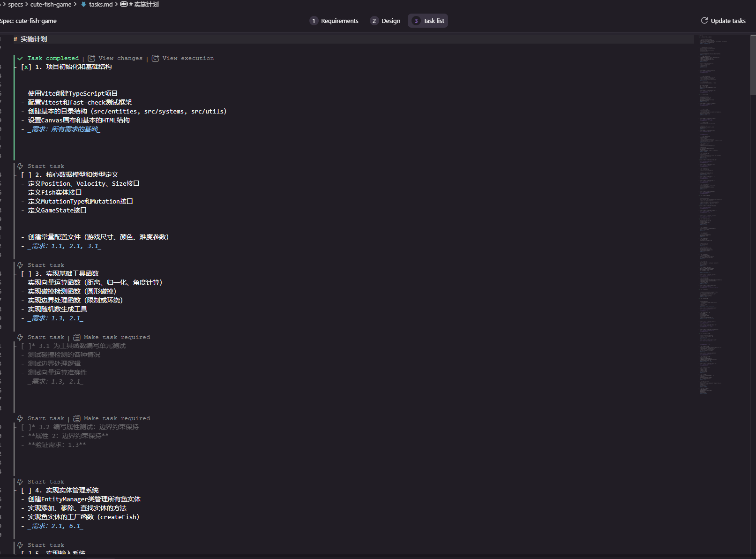Click the View changes icon
This screenshot has width=756, height=559.
tap(91, 58)
